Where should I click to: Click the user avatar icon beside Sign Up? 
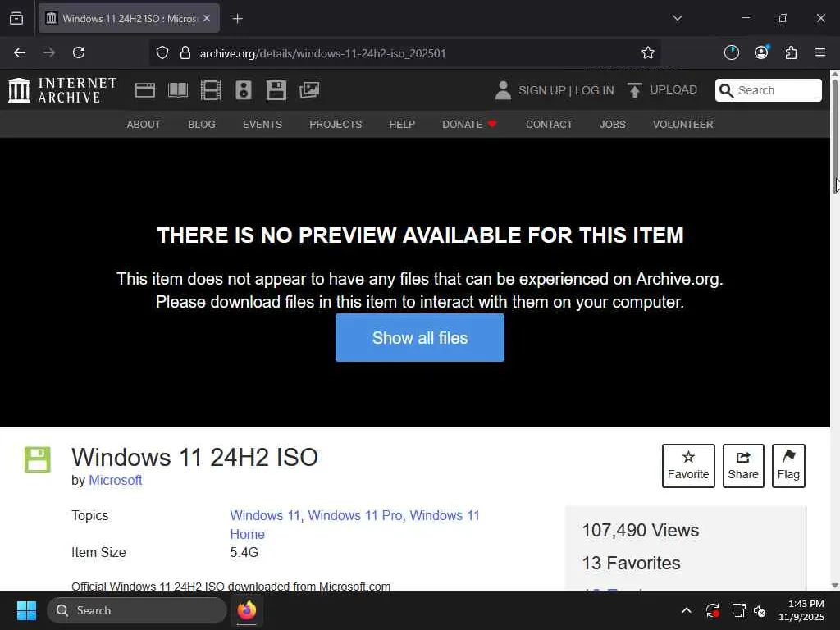[x=503, y=90]
